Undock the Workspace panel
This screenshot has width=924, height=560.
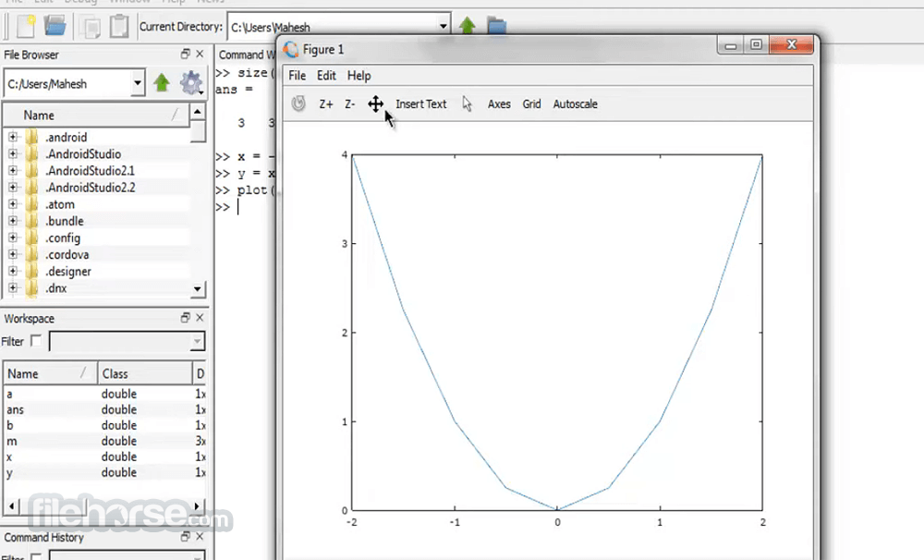point(185,318)
